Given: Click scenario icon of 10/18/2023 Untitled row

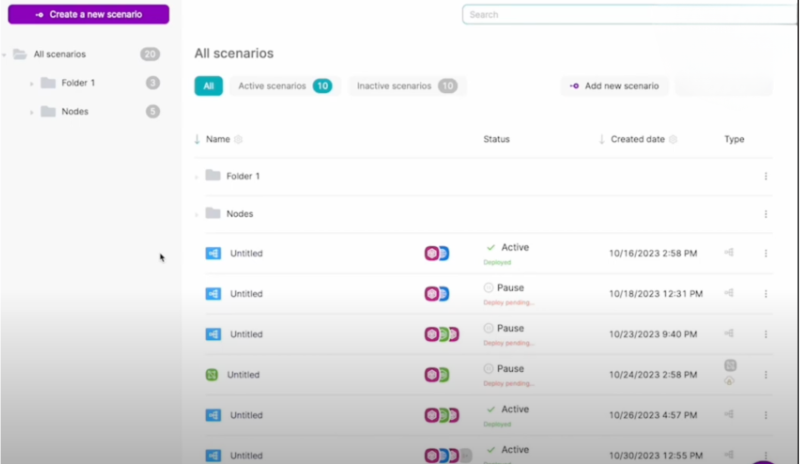Looking at the screenshot, I should pyautogui.click(x=213, y=294).
